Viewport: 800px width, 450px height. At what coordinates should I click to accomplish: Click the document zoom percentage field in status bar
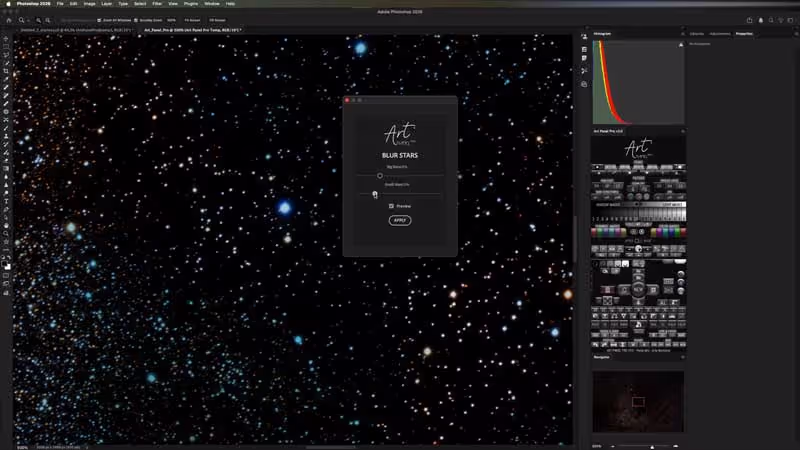(22, 447)
